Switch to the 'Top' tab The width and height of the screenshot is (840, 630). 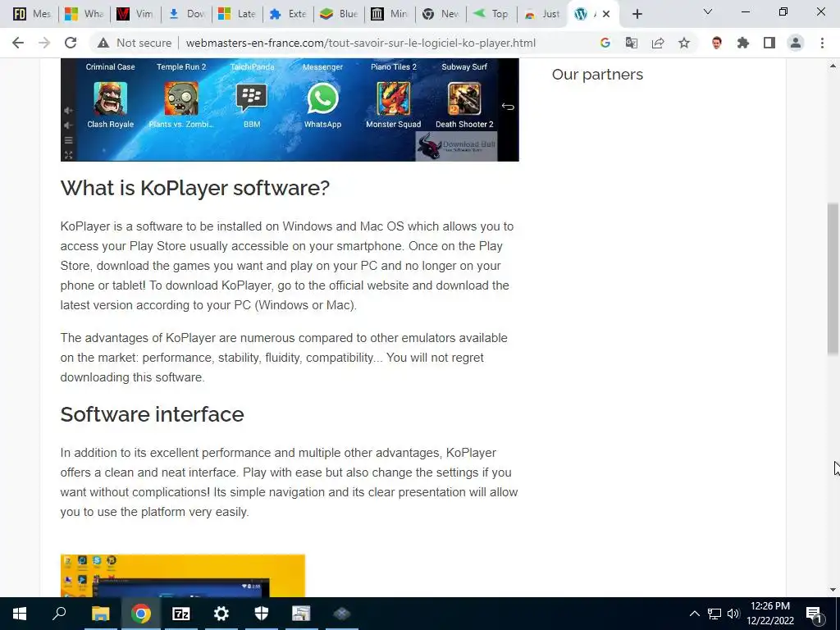pyautogui.click(x=492, y=14)
